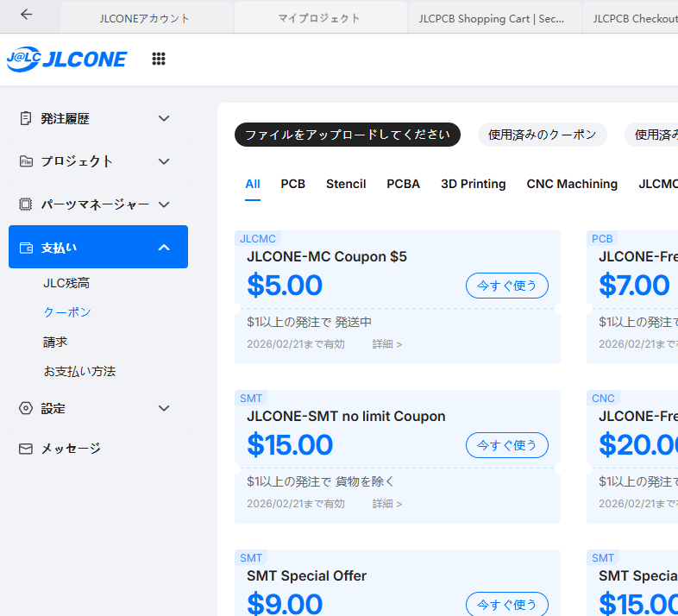Open the マイプロジェクト browser tab

(319, 18)
